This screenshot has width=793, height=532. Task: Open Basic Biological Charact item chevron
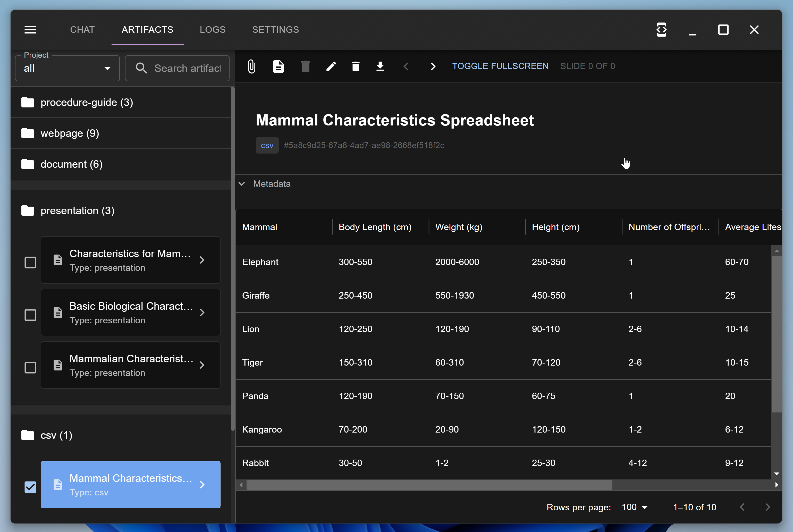[202, 313]
